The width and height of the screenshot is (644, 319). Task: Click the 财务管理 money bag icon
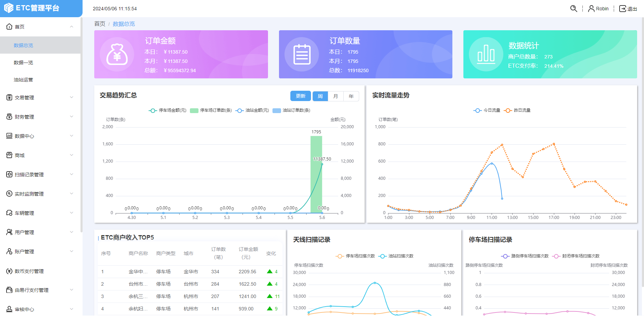tap(9, 117)
